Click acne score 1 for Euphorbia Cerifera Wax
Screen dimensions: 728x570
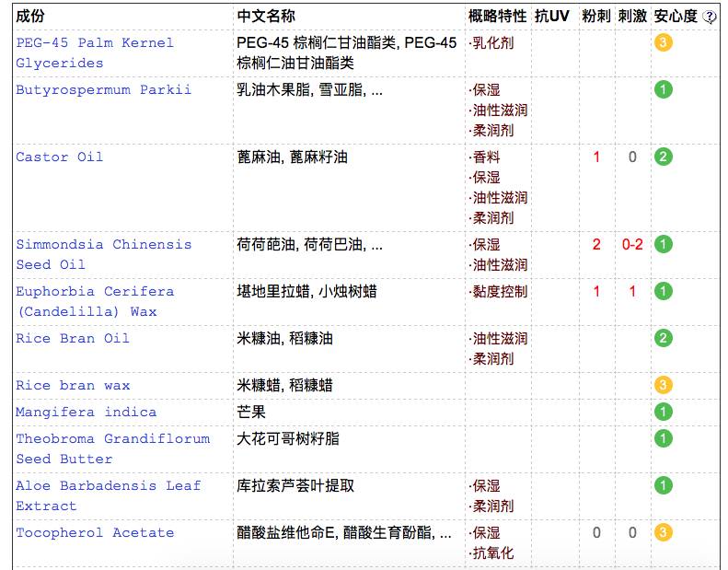tap(596, 291)
